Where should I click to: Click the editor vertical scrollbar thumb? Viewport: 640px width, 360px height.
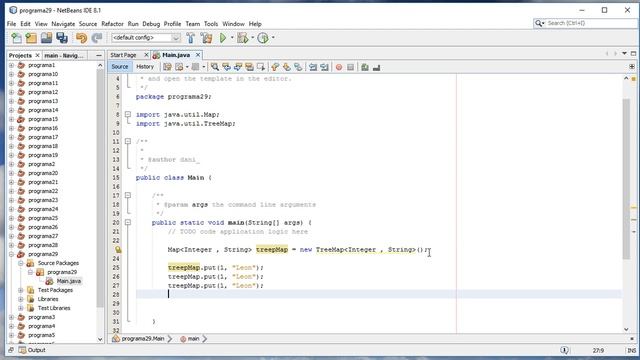pyautogui.click(x=627, y=178)
